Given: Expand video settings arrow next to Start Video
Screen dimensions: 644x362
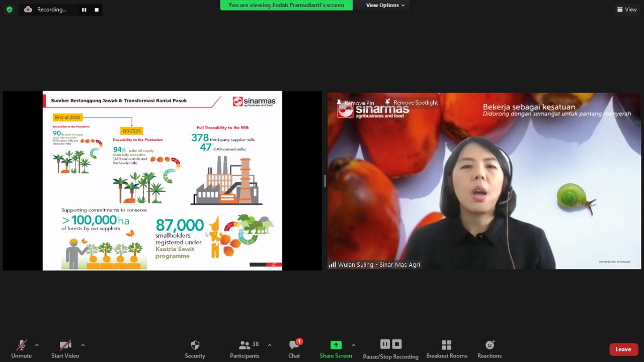Looking at the screenshot, I should pos(83,345).
